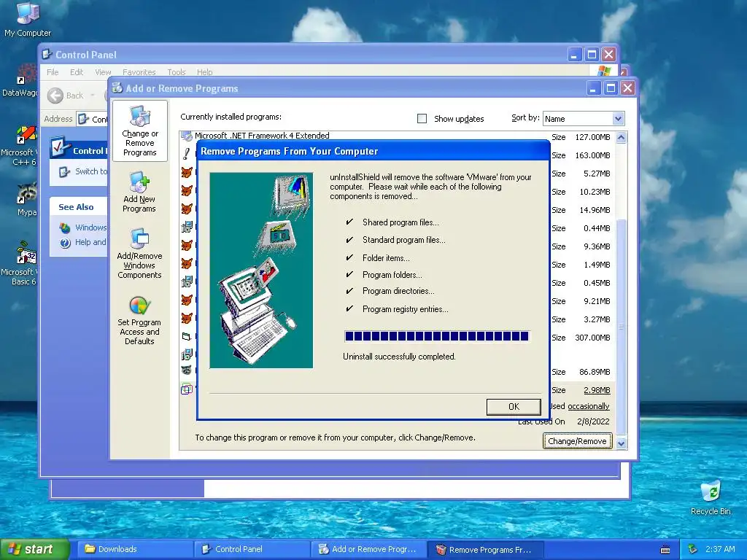Screen dimensions: 747x560
Task: Maximize Add or Remove Programs window
Action: [611, 88]
